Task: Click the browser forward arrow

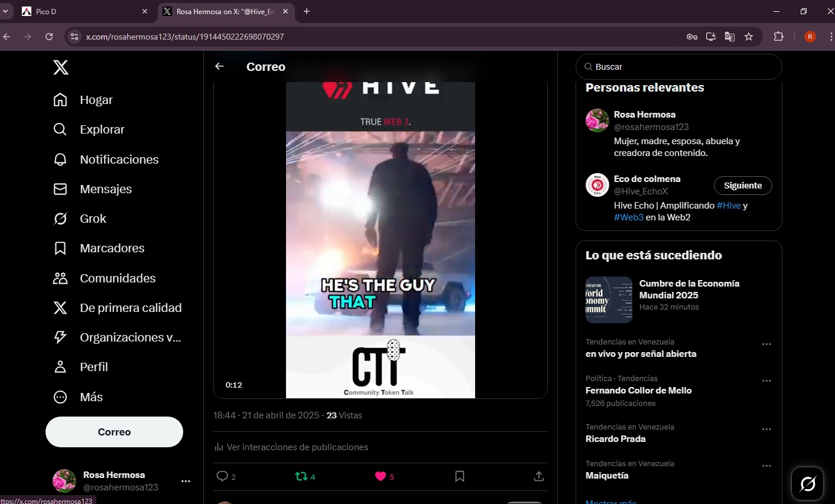Action: [x=28, y=37]
